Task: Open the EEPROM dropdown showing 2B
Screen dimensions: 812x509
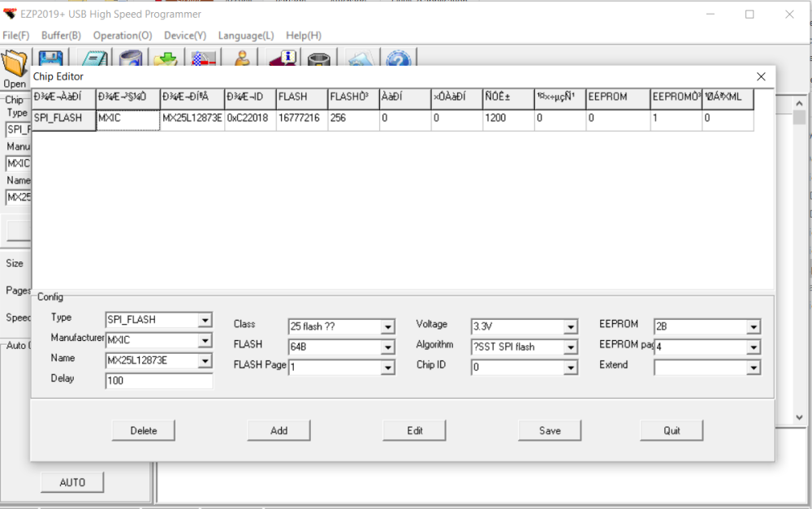Action: pyautogui.click(x=754, y=327)
